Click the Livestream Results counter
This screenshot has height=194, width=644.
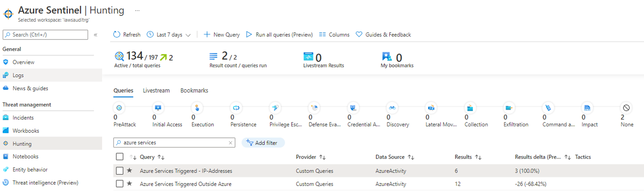323,60
